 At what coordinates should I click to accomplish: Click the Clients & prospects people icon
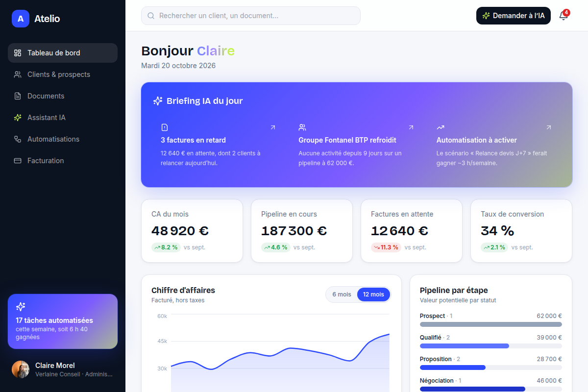pos(18,74)
